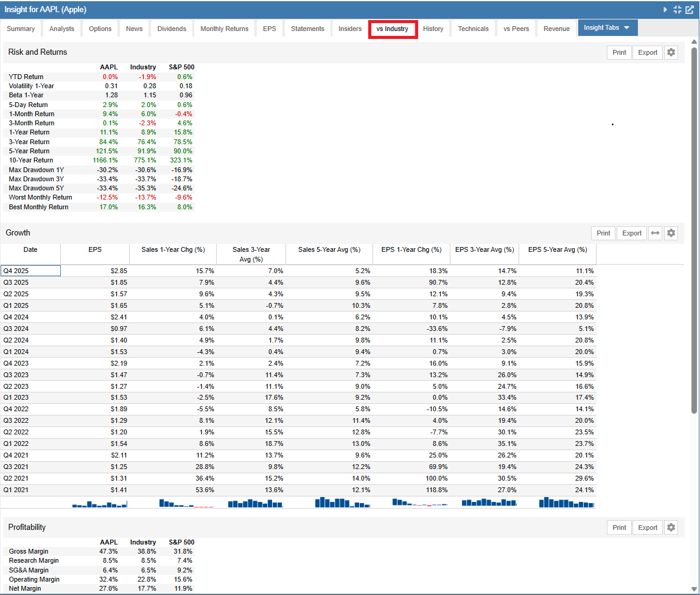Select the Q4 2025 date cell

30,271
